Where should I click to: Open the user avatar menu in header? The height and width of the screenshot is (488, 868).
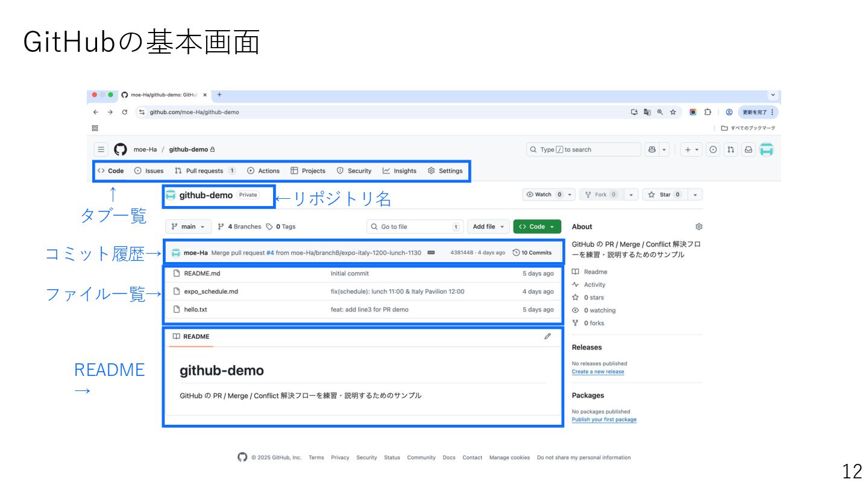click(x=766, y=149)
